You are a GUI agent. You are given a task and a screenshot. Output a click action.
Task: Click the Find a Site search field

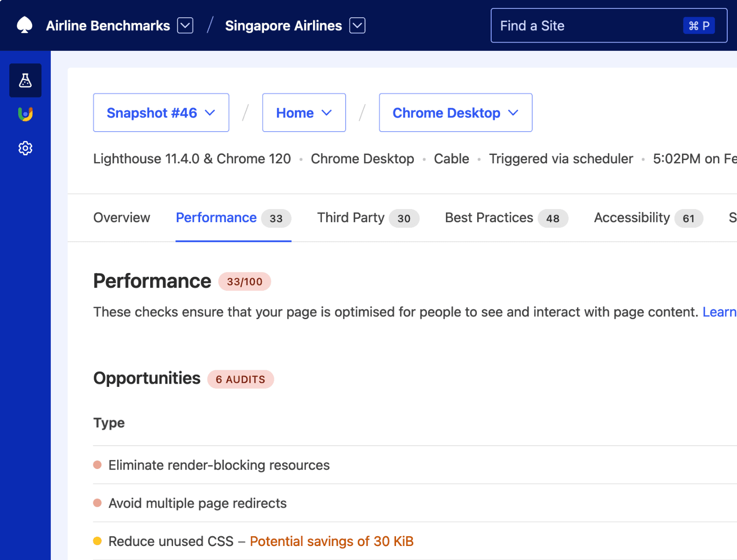point(588,26)
